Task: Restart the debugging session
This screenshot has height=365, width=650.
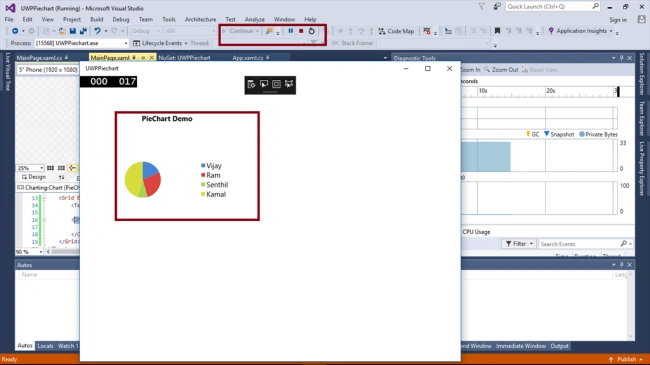Action: tap(311, 31)
